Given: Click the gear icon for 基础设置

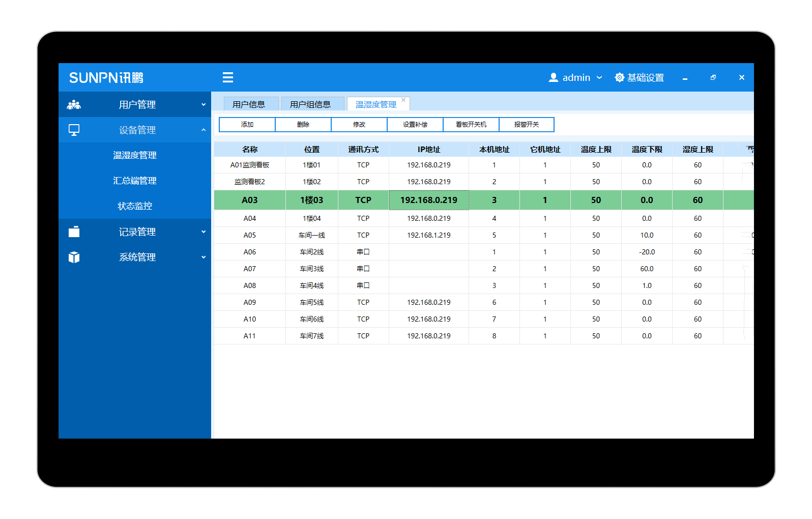Looking at the screenshot, I should [619, 77].
